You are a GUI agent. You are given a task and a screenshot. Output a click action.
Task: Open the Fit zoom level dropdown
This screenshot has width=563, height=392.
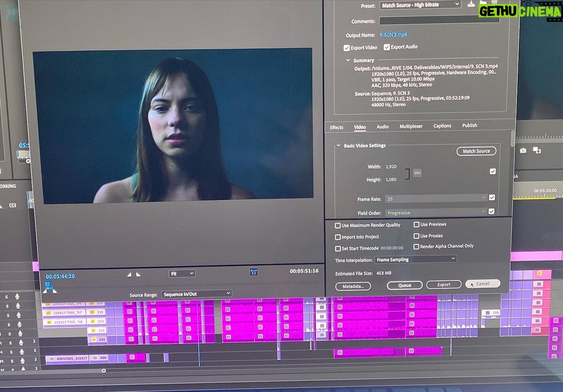click(182, 274)
